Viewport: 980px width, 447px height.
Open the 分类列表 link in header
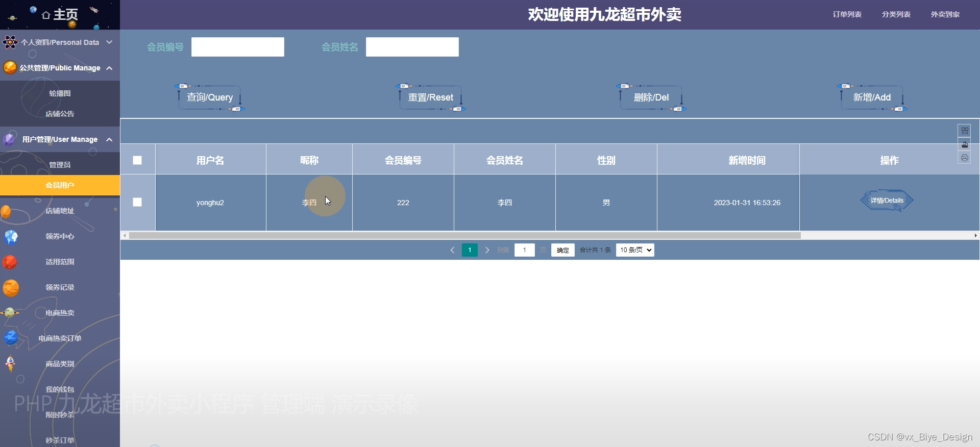(x=896, y=14)
